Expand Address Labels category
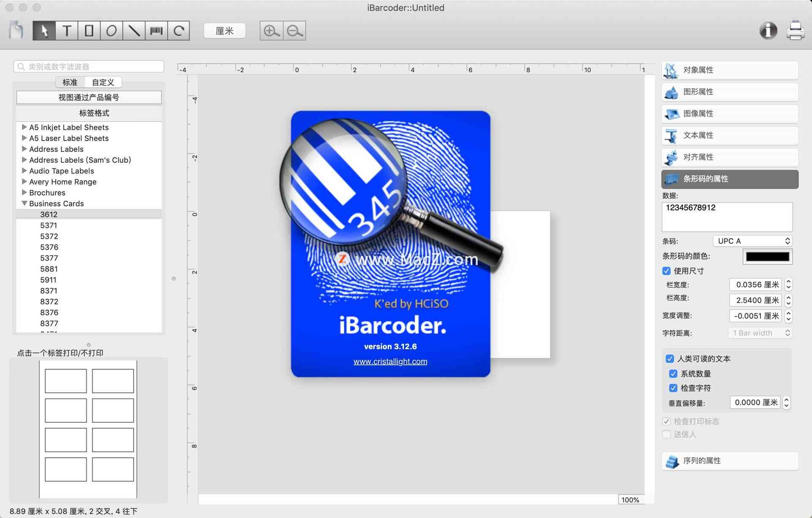Viewport: 812px width, 518px height. coord(24,149)
